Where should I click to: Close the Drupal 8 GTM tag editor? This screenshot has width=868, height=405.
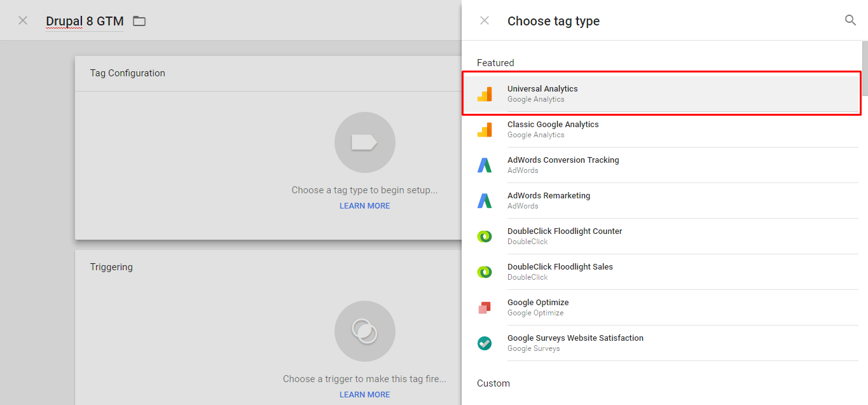[x=23, y=20]
